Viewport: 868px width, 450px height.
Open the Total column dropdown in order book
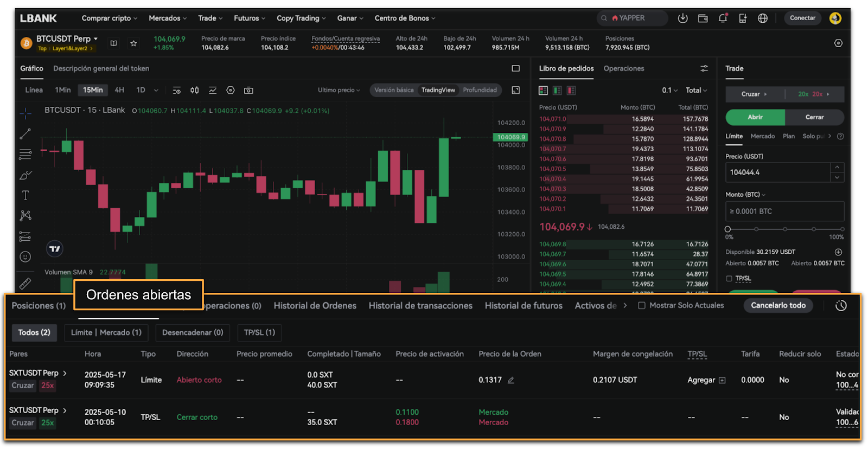[x=697, y=91]
